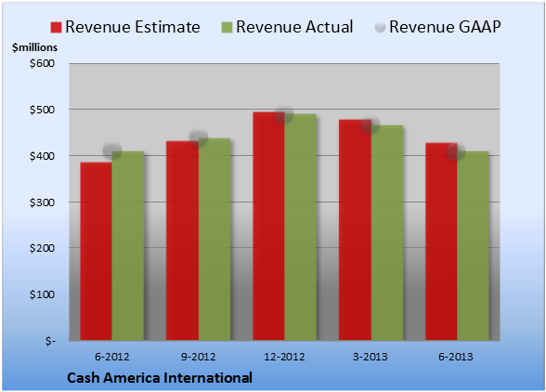
Task: Select the green actual bar for 3-2013
Action: [387, 233]
